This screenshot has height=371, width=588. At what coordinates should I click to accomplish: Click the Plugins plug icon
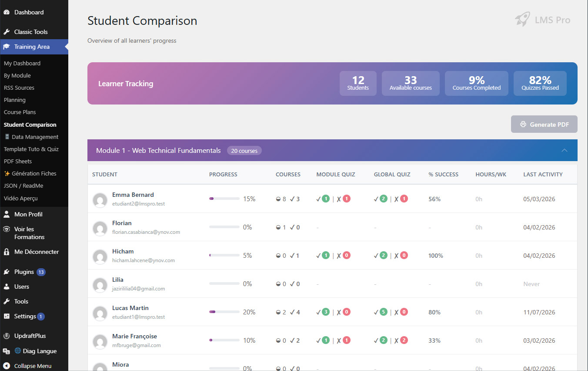click(x=7, y=272)
